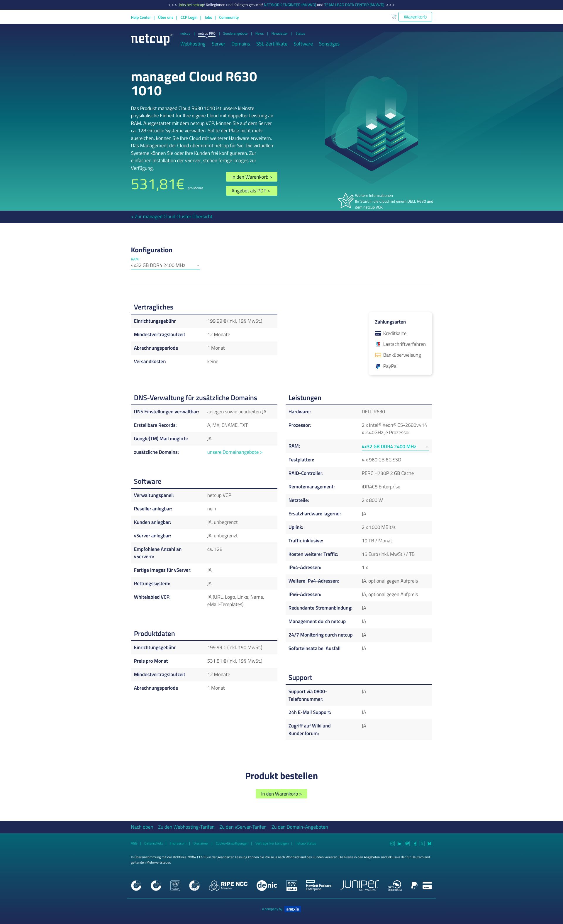This screenshot has width=563, height=924.
Task: Open the Instagram icon in footer
Action: [x=392, y=843]
